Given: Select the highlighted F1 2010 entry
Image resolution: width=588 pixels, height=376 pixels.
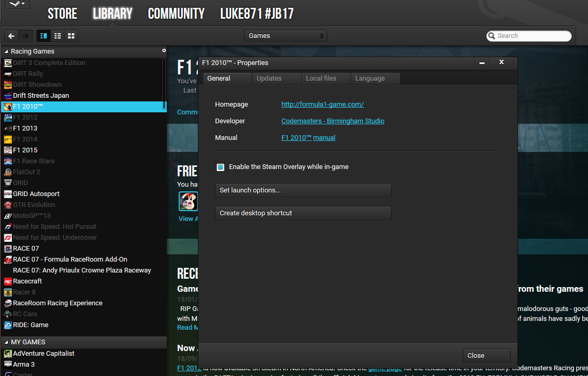Looking at the screenshot, I should (84, 106).
